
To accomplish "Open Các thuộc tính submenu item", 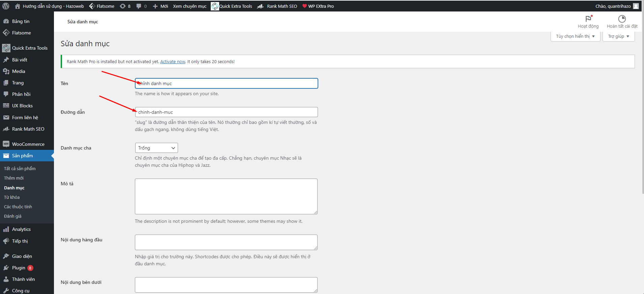I will point(18,207).
